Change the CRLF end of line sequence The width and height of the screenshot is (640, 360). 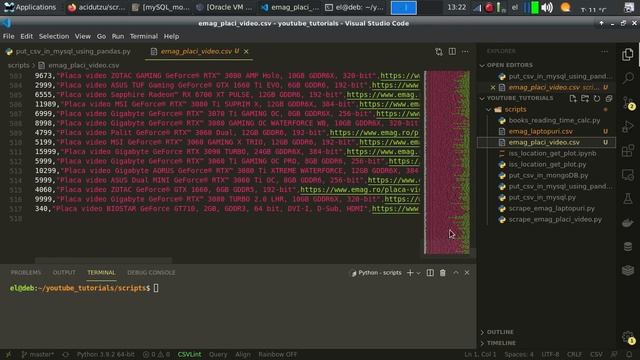tap(574, 354)
